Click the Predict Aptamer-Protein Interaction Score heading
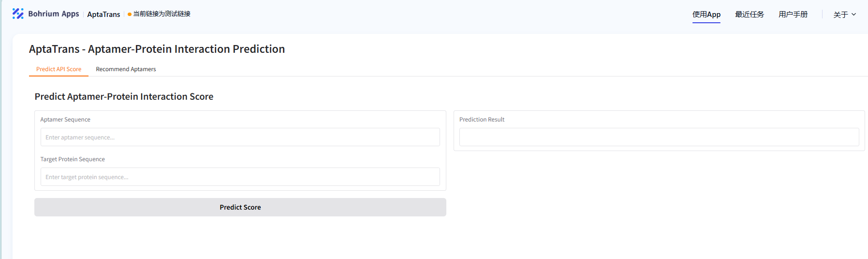 click(124, 96)
